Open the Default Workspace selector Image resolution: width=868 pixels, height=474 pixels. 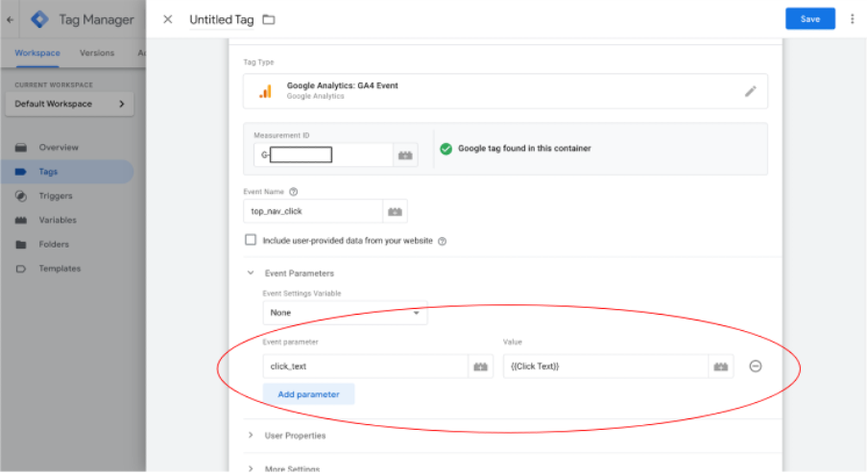69,104
